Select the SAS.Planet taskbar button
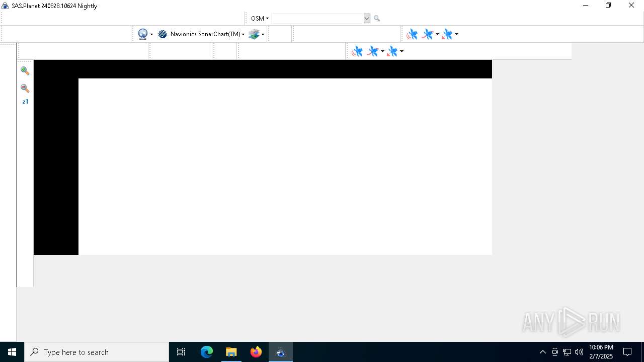Image resolution: width=644 pixels, height=362 pixels. pos(280,352)
